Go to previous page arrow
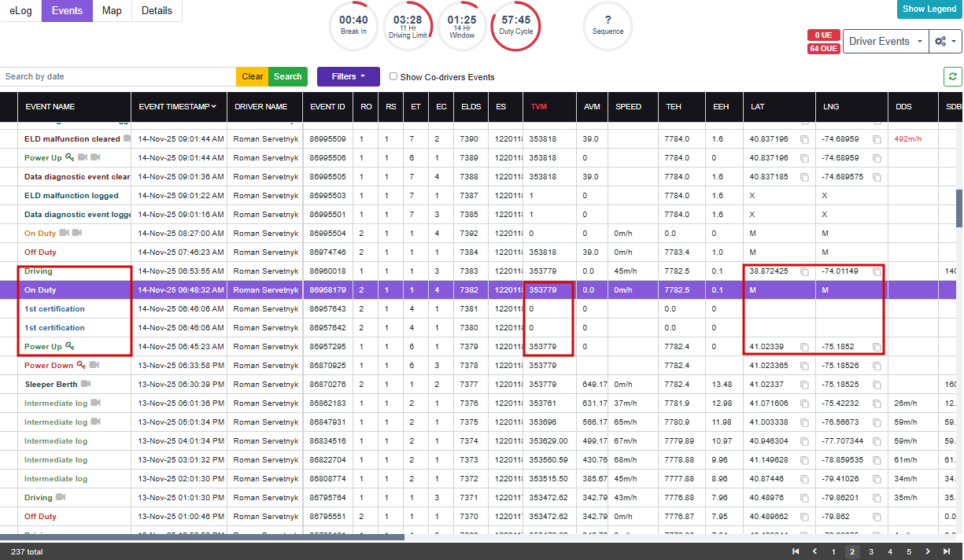The height and width of the screenshot is (560, 964). (x=814, y=551)
